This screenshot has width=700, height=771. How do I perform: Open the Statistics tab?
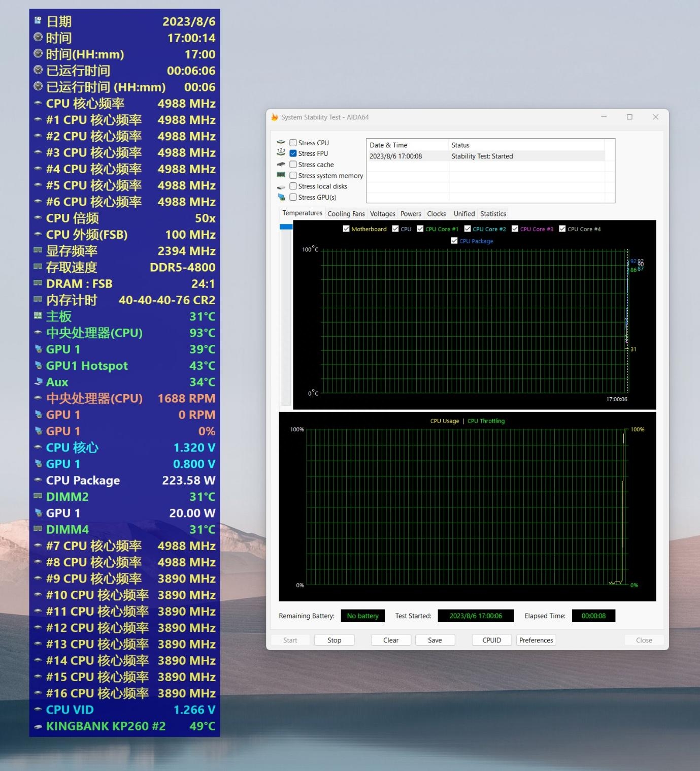[x=493, y=214]
